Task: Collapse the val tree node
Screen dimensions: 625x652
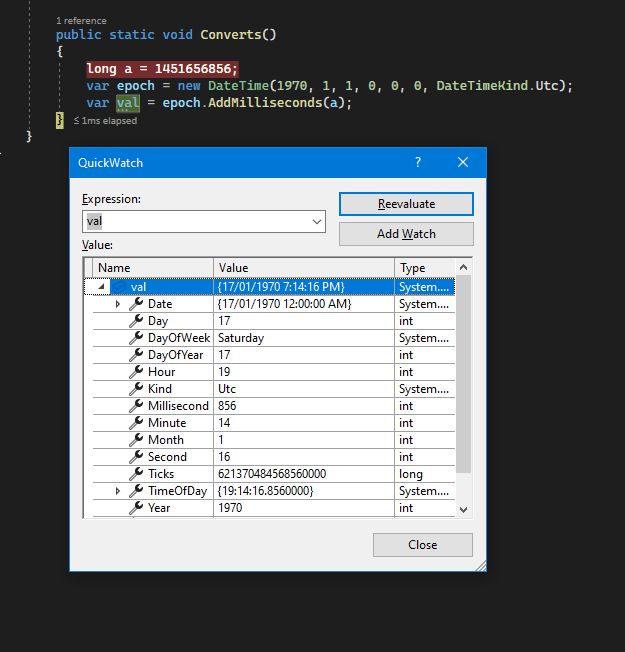Action: pos(101,286)
